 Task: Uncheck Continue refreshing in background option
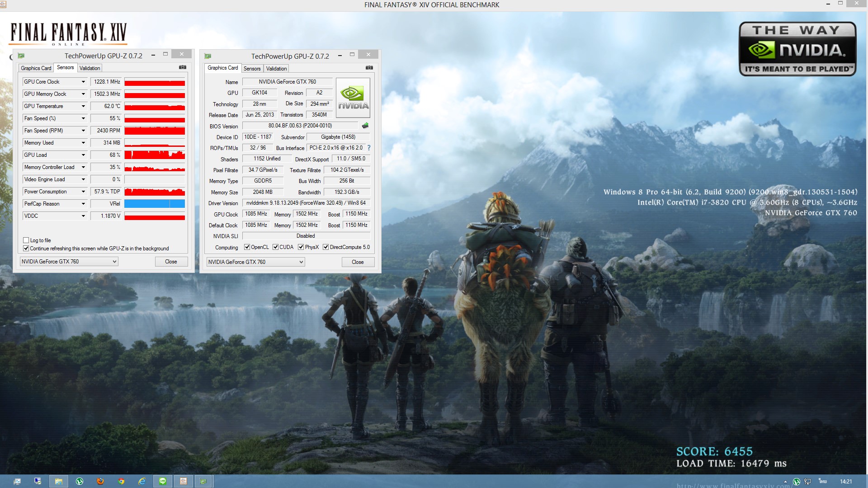coord(26,249)
